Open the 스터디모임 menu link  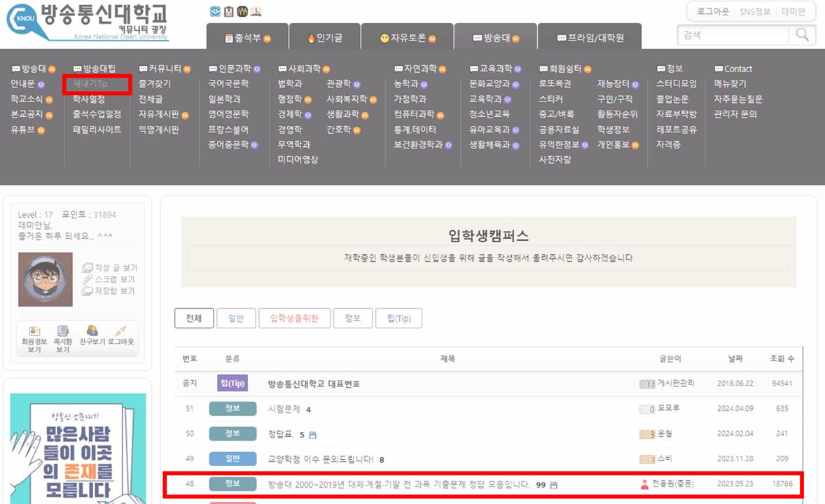[x=676, y=83]
